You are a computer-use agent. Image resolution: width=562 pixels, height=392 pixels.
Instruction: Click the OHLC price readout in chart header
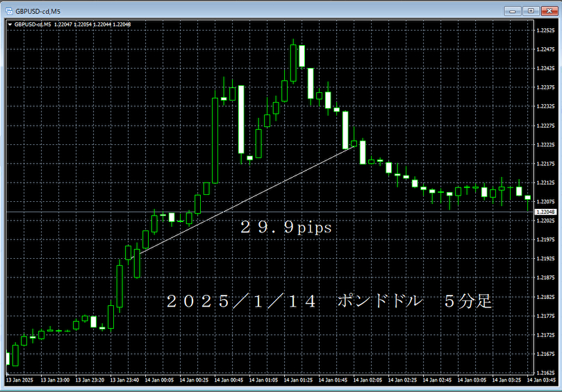click(x=94, y=24)
